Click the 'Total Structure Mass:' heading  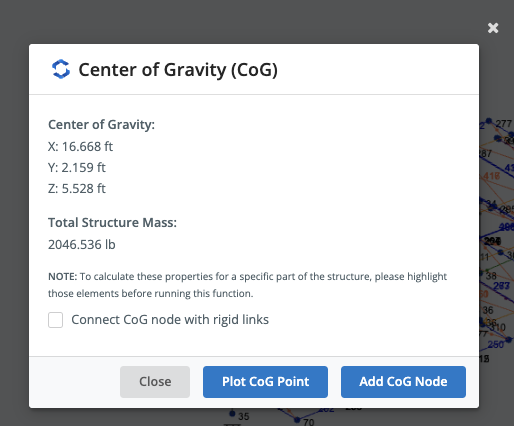(112, 223)
